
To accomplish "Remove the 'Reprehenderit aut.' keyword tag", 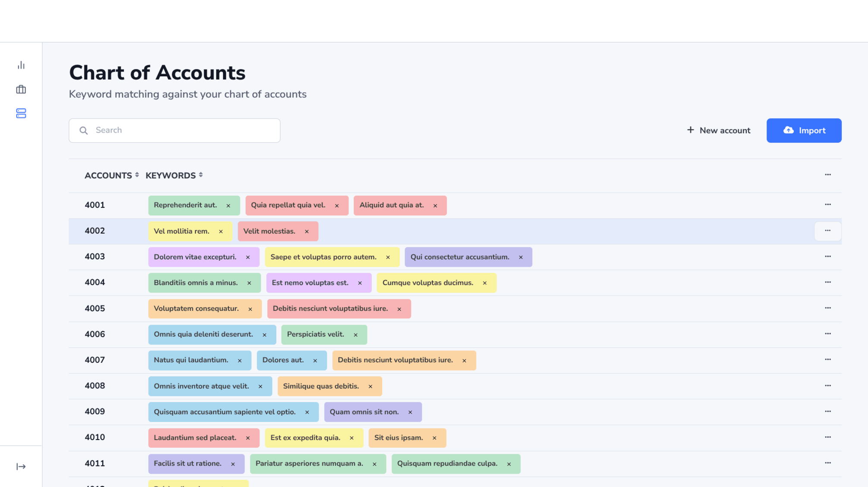I will tap(228, 206).
